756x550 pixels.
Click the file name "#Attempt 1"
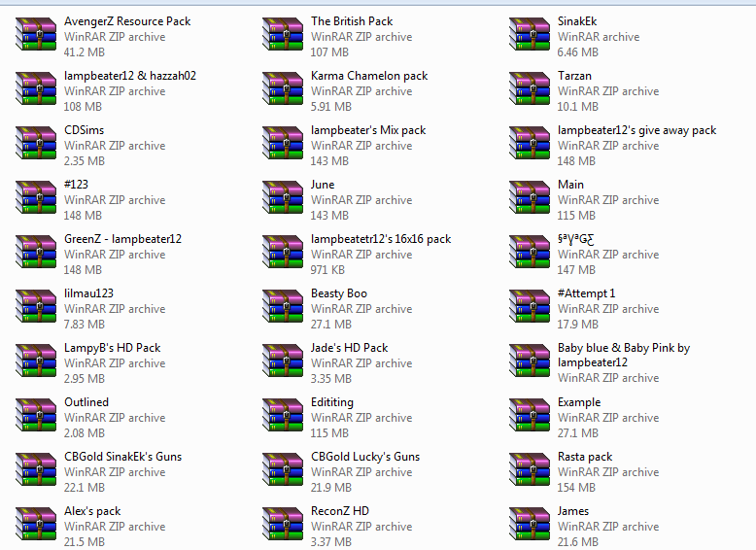(586, 294)
